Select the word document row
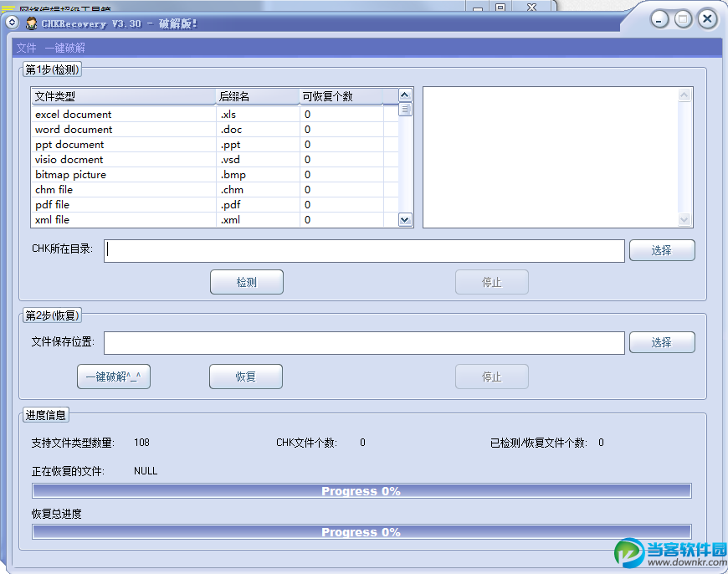This screenshot has height=574, width=728. (214, 129)
